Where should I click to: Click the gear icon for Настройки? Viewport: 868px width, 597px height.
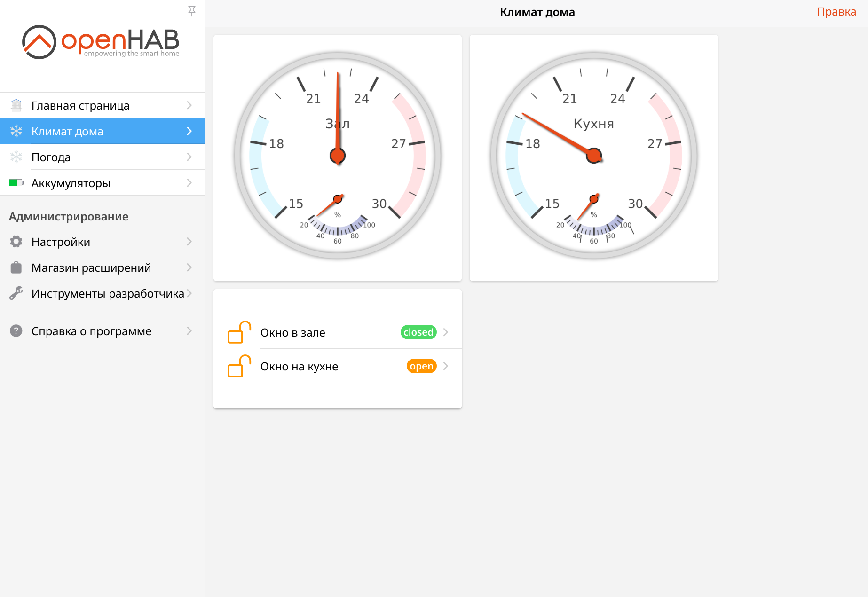16,242
